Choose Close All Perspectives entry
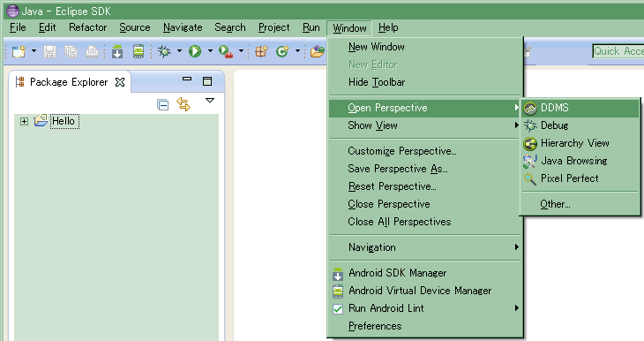The image size is (644, 341). click(425, 222)
